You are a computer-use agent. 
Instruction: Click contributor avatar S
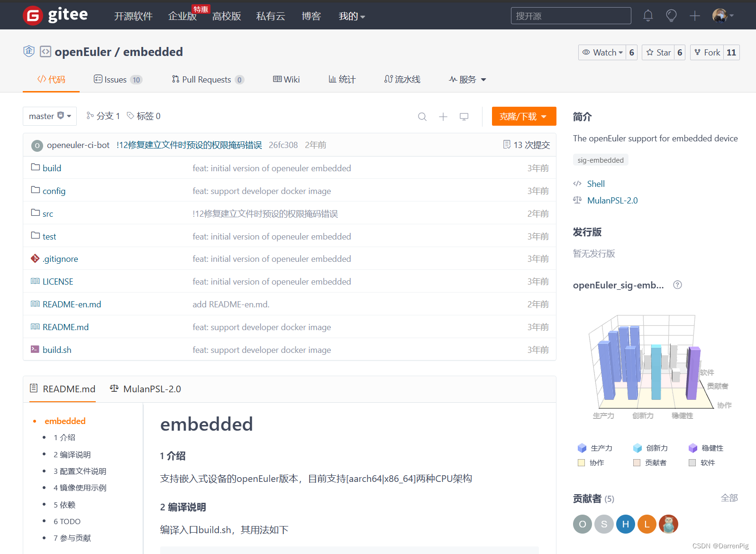[604, 524]
